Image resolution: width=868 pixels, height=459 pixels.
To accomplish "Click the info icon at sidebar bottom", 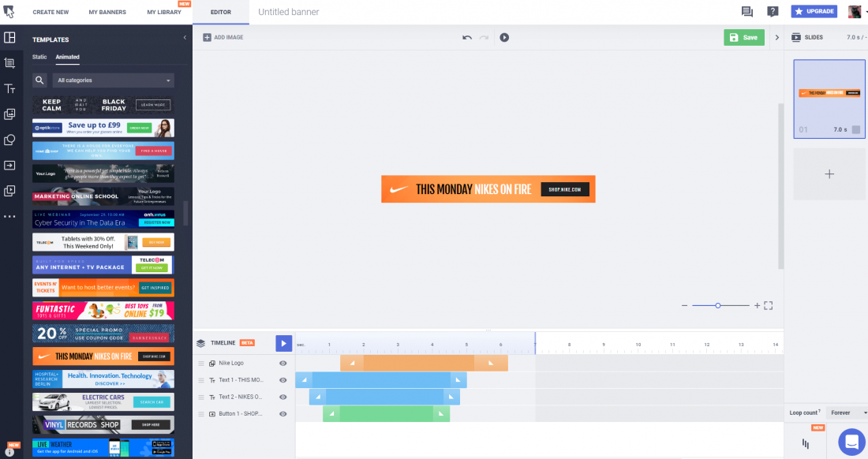I will (9, 452).
